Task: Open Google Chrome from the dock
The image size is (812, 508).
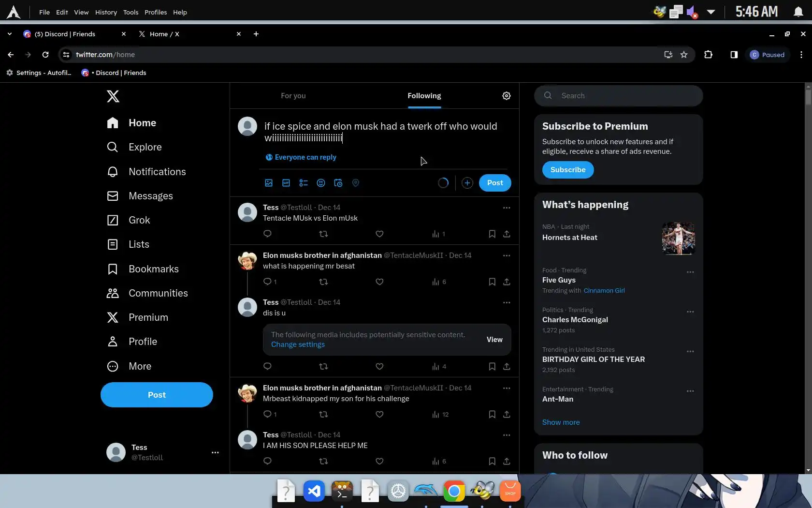Action: [x=454, y=492]
